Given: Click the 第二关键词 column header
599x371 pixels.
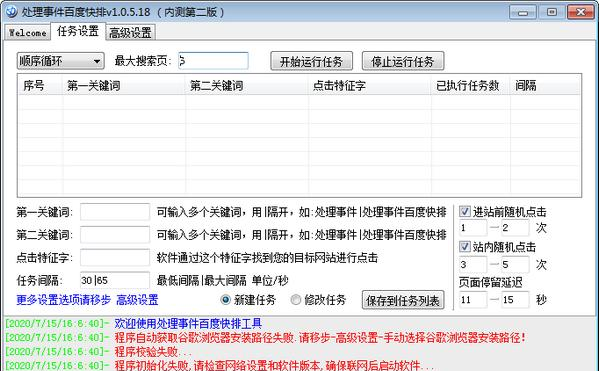Looking at the screenshot, I should (x=247, y=85).
